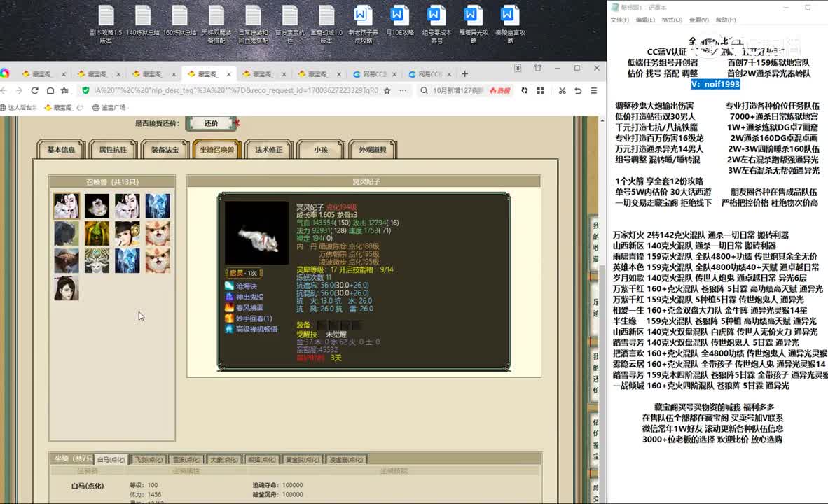Click the 高级禅机顿悟 skill icon

[229, 329]
